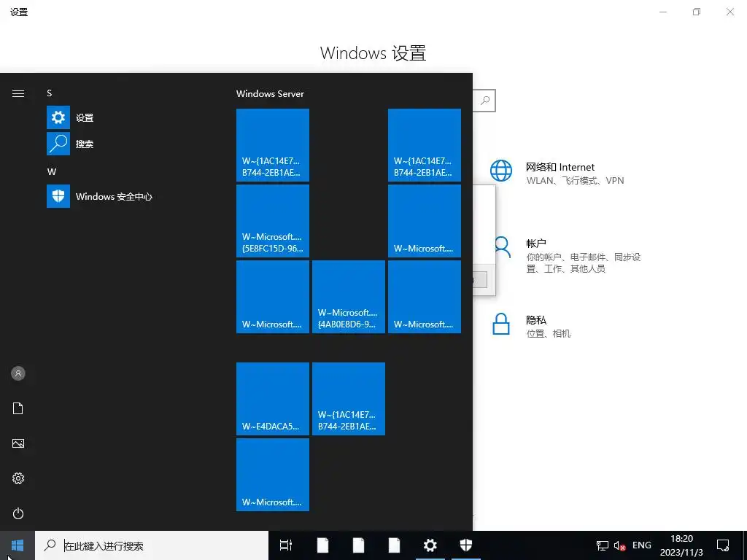Viewport: 747px width, 560px height.
Task: Switch to Settings gear on taskbar
Action: coord(430,545)
